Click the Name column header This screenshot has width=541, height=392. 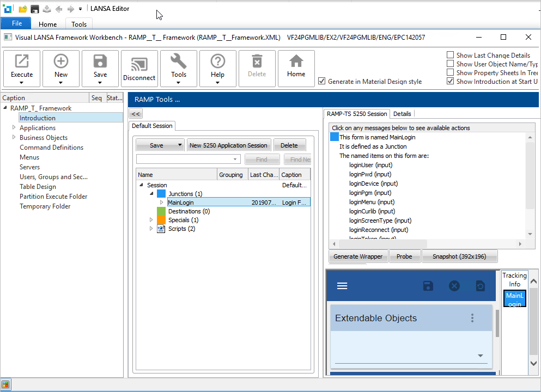[177, 174]
